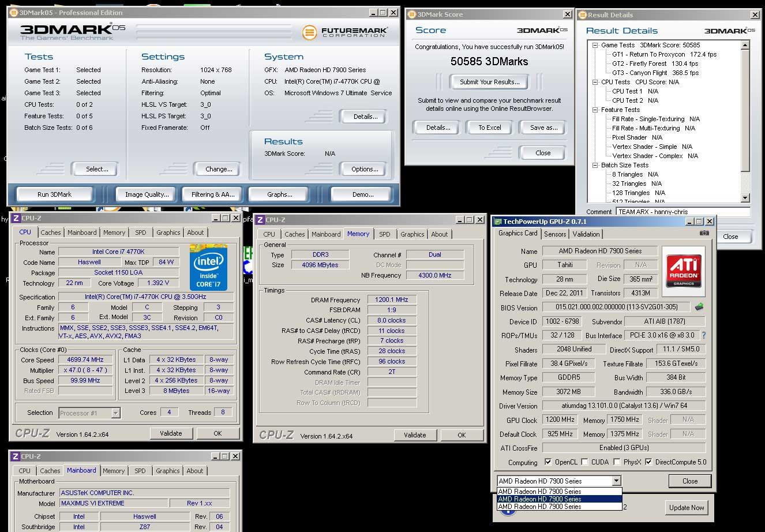The width and height of the screenshot is (765, 532).
Task: Open Image Quality settings
Action: [147, 194]
